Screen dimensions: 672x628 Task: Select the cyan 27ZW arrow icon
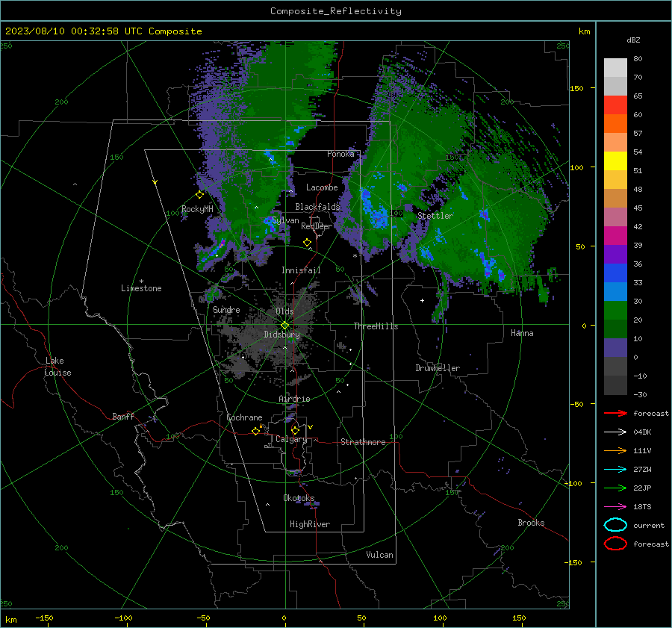point(615,470)
